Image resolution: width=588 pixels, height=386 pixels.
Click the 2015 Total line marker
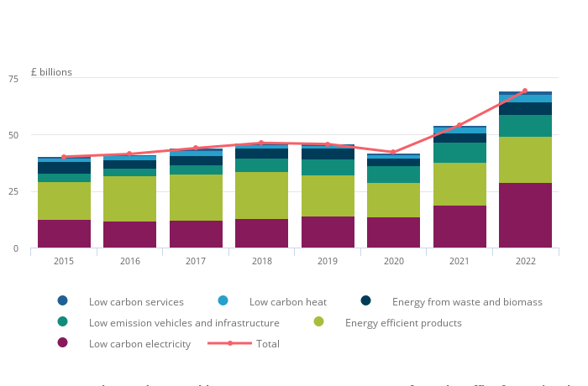click(64, 157)
